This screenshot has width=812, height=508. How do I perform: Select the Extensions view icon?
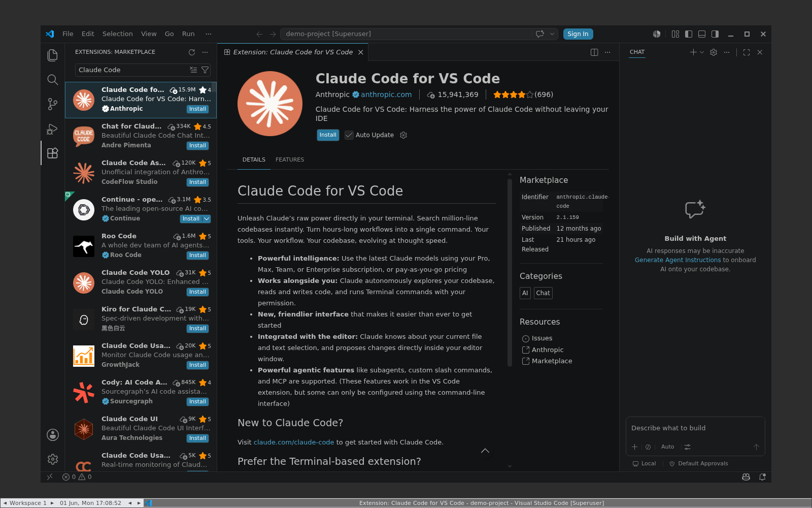click(52, 153)
